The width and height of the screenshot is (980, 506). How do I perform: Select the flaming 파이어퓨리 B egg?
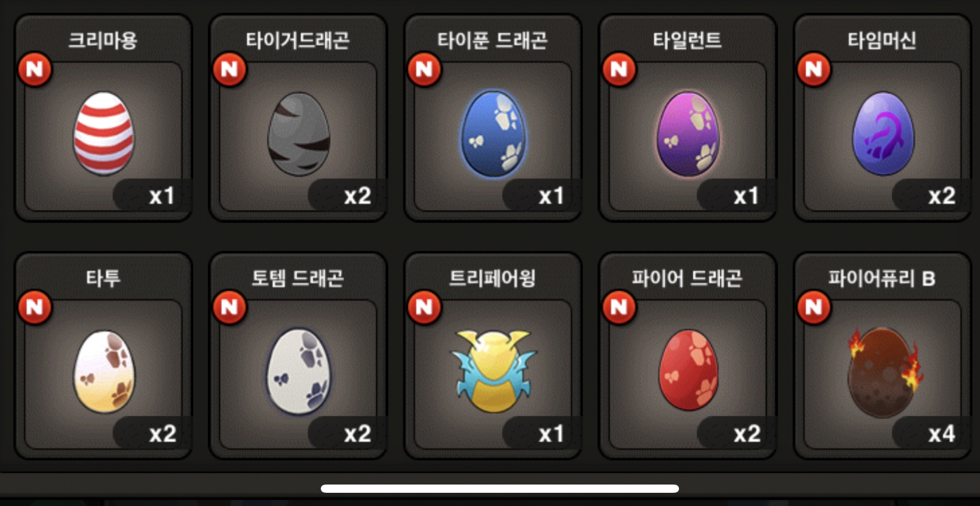click(884, 372)
